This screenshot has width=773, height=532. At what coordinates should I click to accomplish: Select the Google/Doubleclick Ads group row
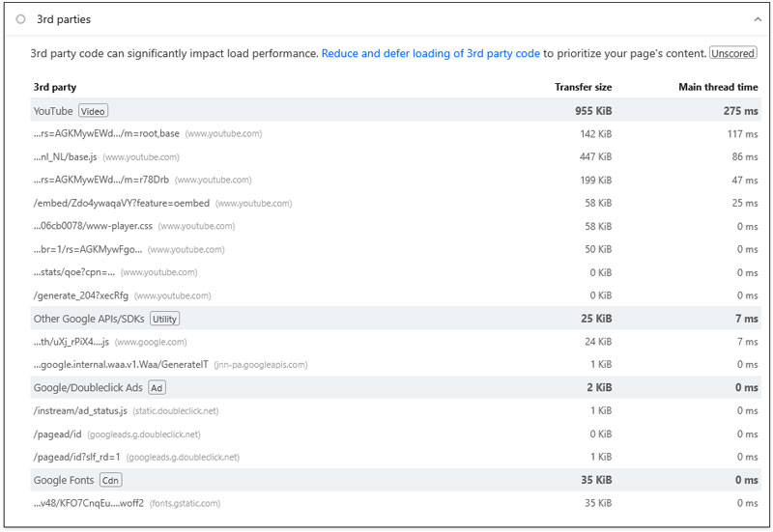[x=395, y=388]
